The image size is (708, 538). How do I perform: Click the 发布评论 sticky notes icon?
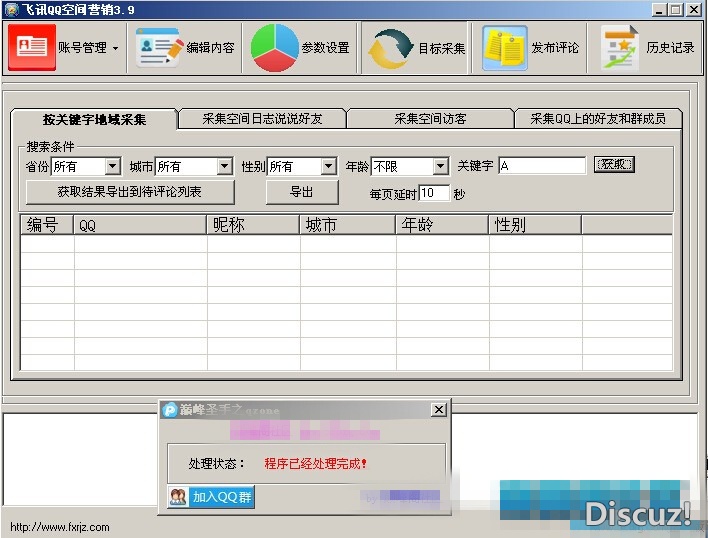coord(505,47)
